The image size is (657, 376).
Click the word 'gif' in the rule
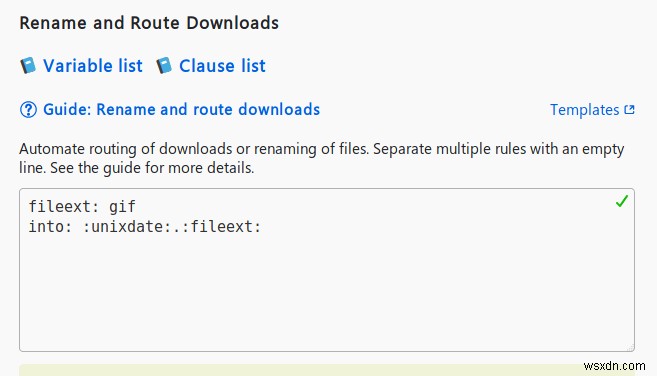click(122, 207)
